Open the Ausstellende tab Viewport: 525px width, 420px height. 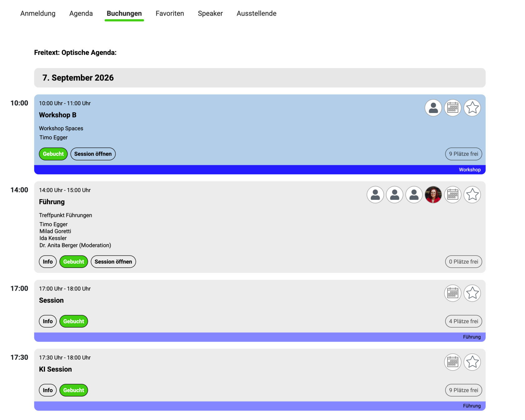(x=257, y=13)
